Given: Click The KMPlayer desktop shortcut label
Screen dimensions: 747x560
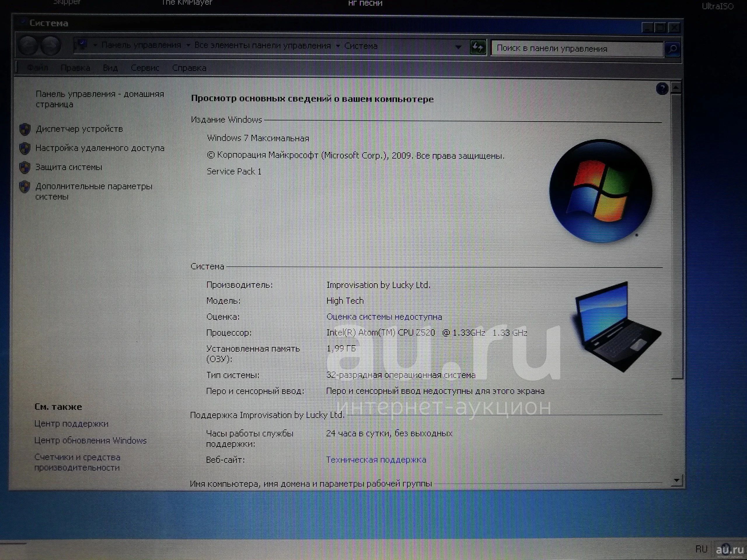Looking at the screenshot, I should point(187,3).
